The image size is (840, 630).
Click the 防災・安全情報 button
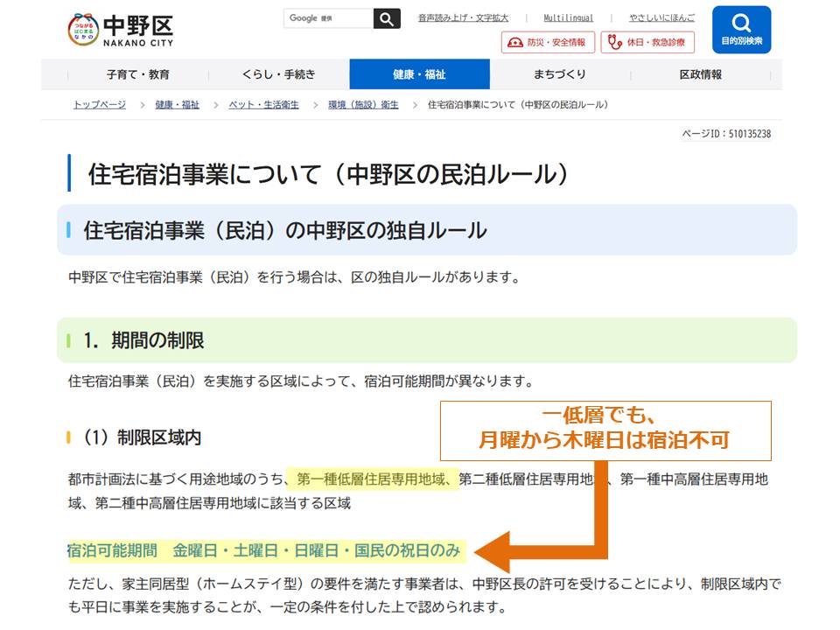tap(548, 42)
